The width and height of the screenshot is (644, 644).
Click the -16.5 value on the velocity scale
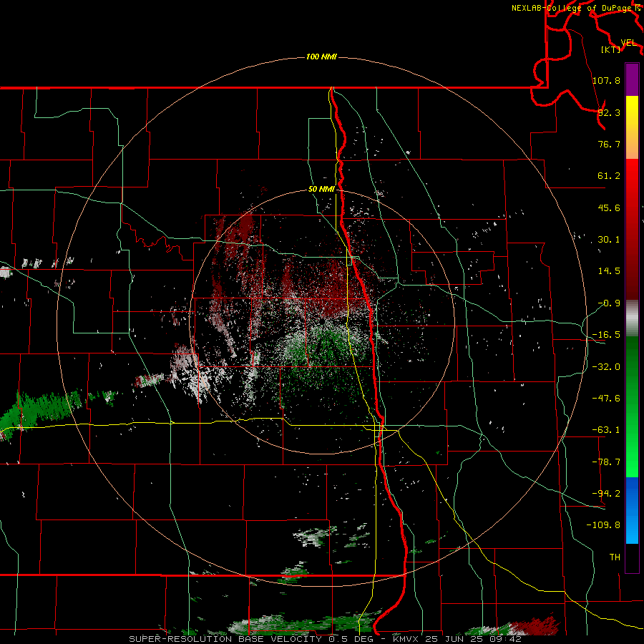606,335
